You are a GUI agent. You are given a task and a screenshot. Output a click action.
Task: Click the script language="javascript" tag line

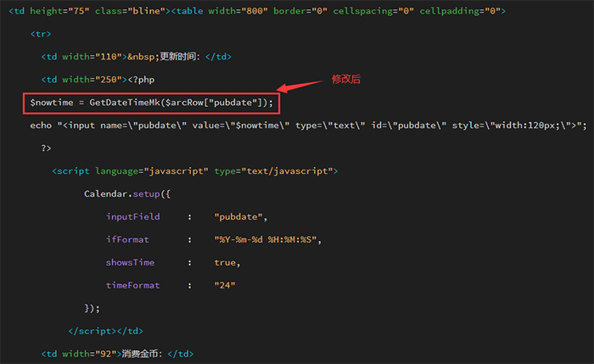(x=194, y=171)
